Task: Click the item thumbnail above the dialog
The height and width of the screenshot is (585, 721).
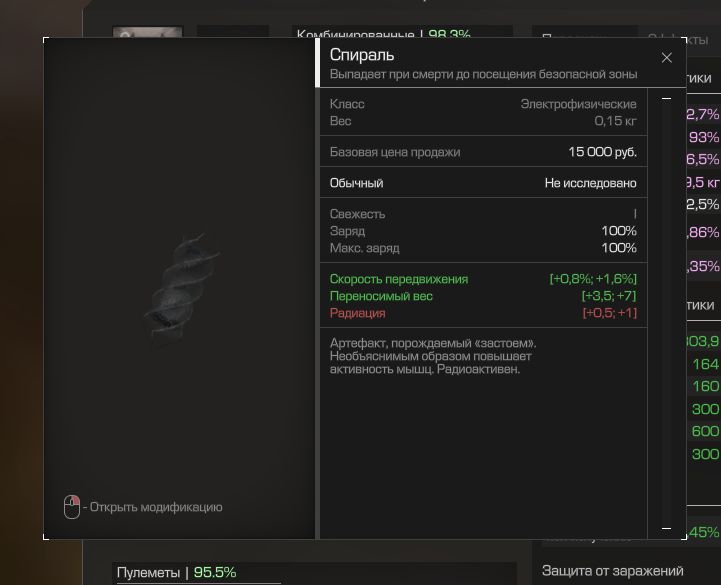Action: click(x=148, y=32)
